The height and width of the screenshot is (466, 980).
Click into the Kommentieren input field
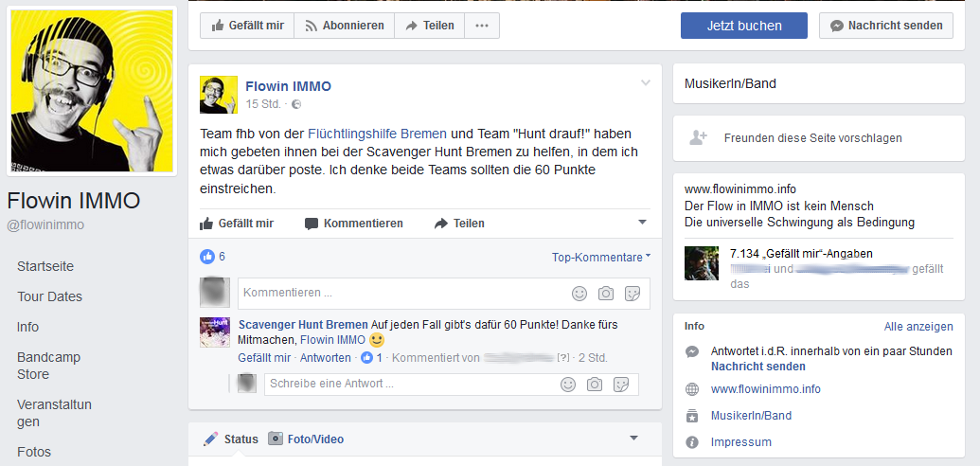(x=398, y=294)
